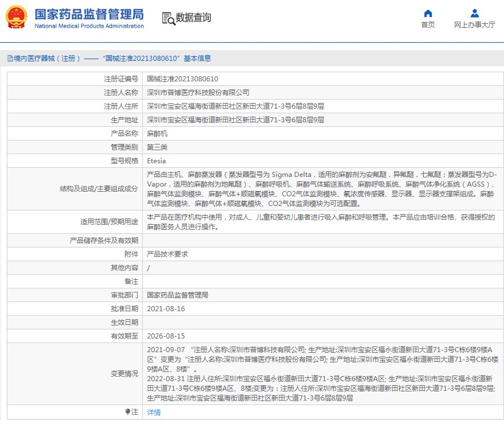Viewport: 504px width, 421px height.
Task: Click the 产品技术要求 attachment value
Action: click(x=167, y=254)
